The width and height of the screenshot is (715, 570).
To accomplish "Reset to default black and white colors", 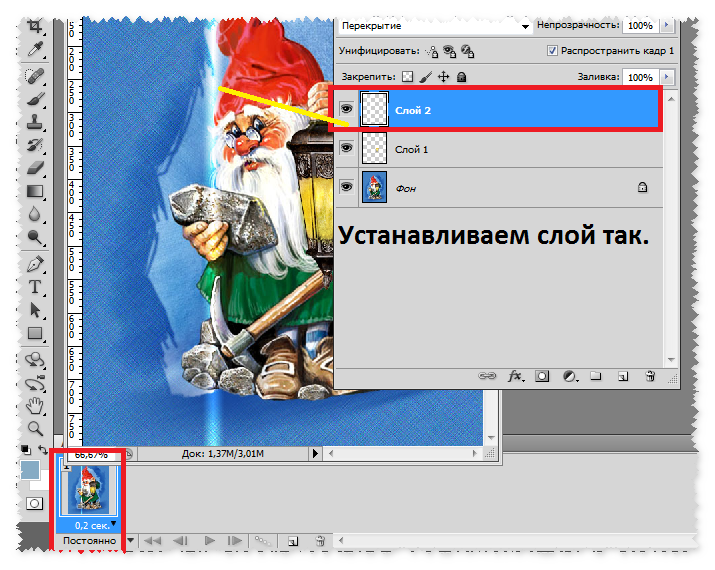I will coord(26,450).
